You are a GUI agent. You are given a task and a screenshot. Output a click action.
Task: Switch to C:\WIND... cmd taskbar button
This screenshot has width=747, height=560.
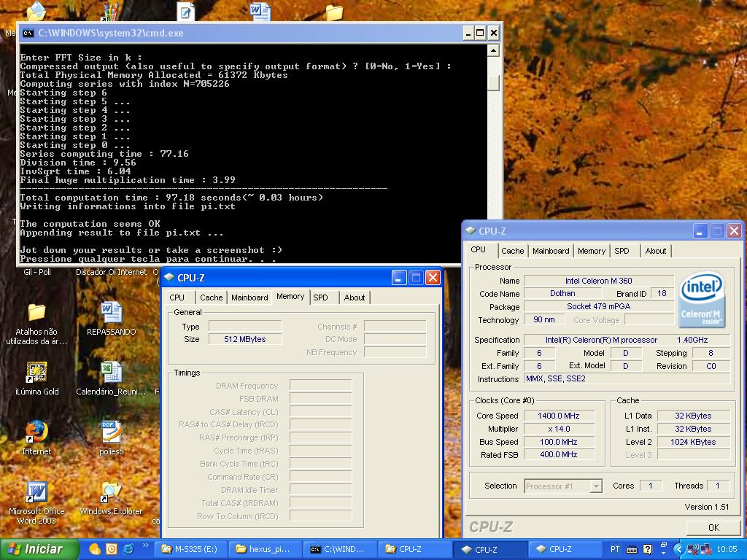pyautogui.click(x=338, y=549)
